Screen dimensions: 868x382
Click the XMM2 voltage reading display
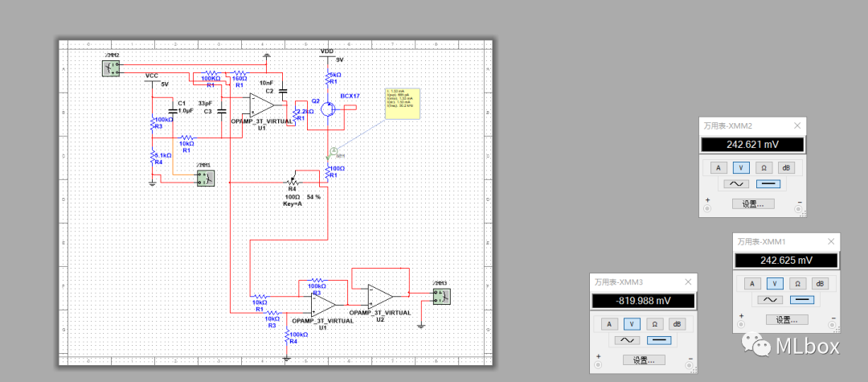click(752, 146)
